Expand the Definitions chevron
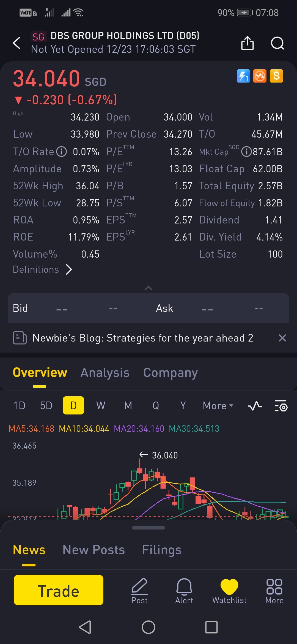Screen dimensions: 297x644 coord(69,269)
